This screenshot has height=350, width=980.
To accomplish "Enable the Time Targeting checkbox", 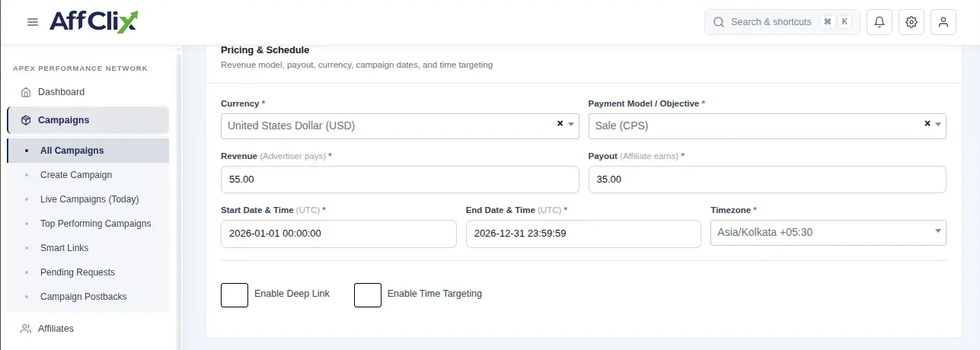I will click(368, 294).
